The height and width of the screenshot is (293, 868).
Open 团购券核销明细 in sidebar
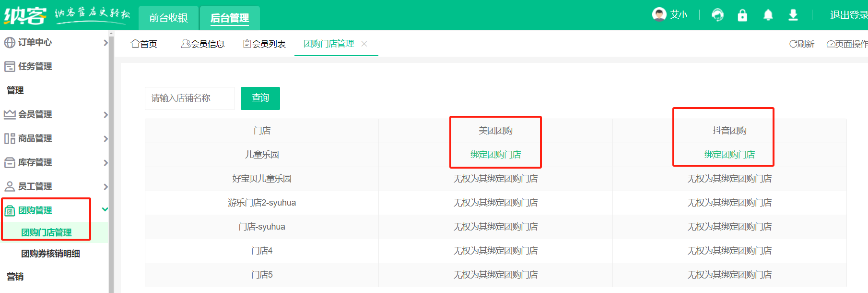50,254
